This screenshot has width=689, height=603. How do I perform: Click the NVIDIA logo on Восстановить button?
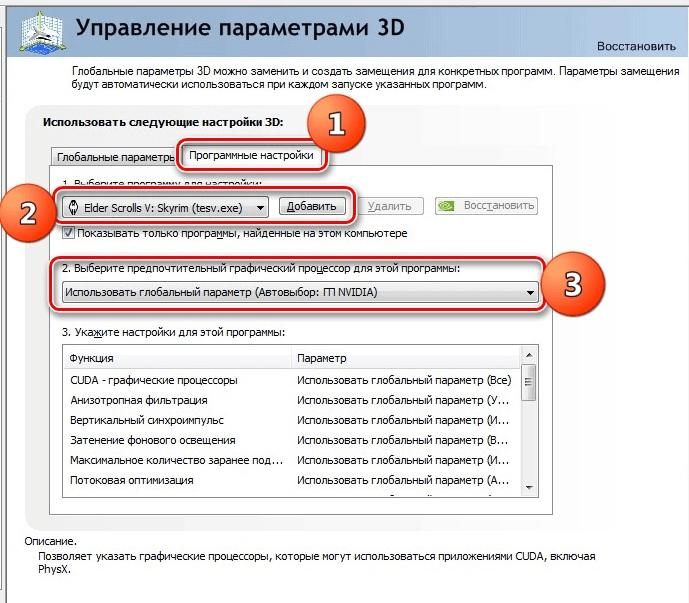tap(446, 206)
